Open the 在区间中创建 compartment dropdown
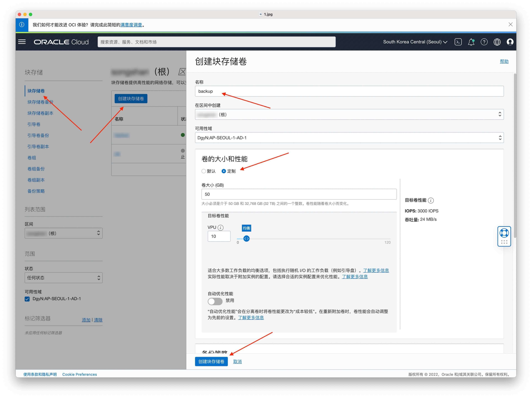The width and height of the screenshot is (532, 398). click(349, 114)
